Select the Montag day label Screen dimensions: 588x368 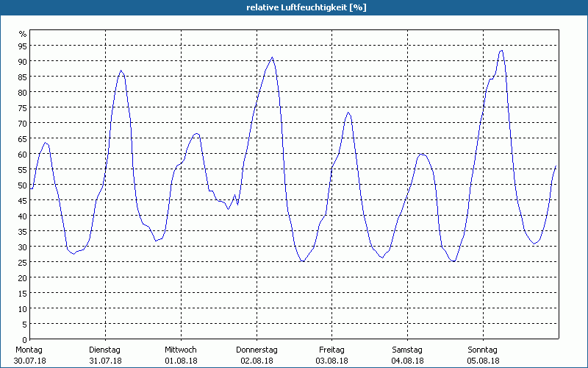pos(29,350)
